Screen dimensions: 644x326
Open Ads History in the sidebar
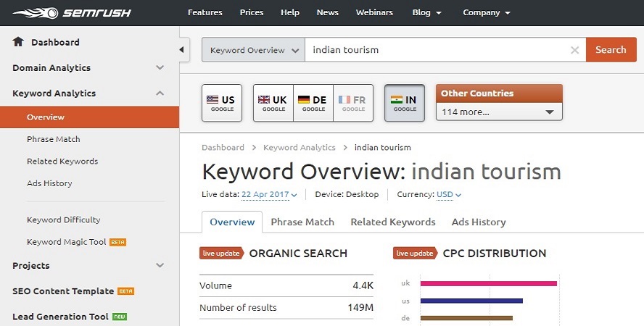click(x=49, y=183)
